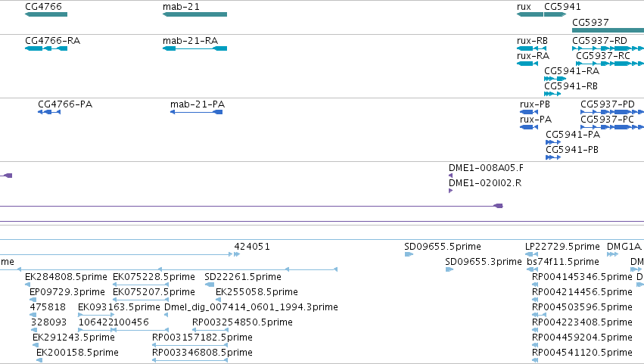Screen dimensions: 644x364
Task: Select the CG5941-RB transcript
Action: pos(552,94)
